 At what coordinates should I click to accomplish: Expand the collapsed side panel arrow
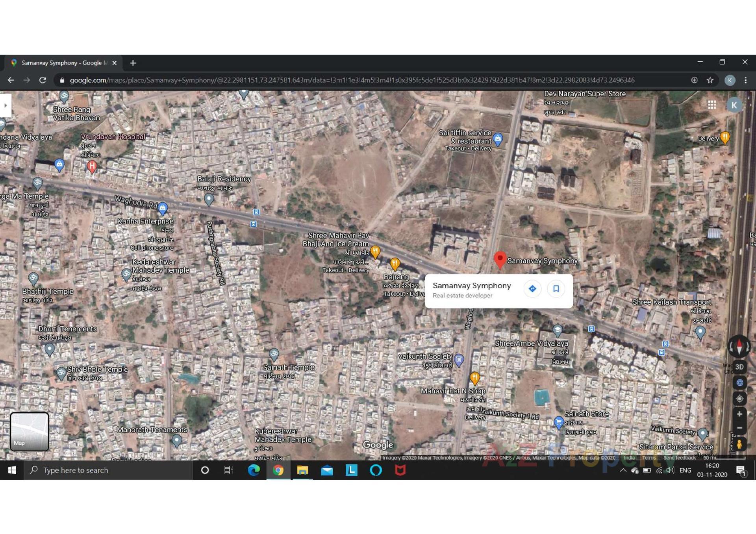[x=6, y=105]
